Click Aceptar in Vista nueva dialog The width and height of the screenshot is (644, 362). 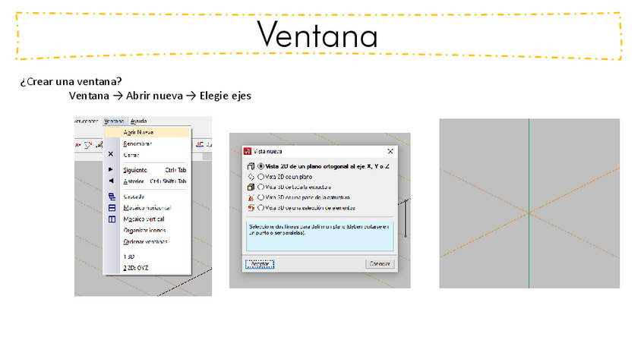point(260,264)
